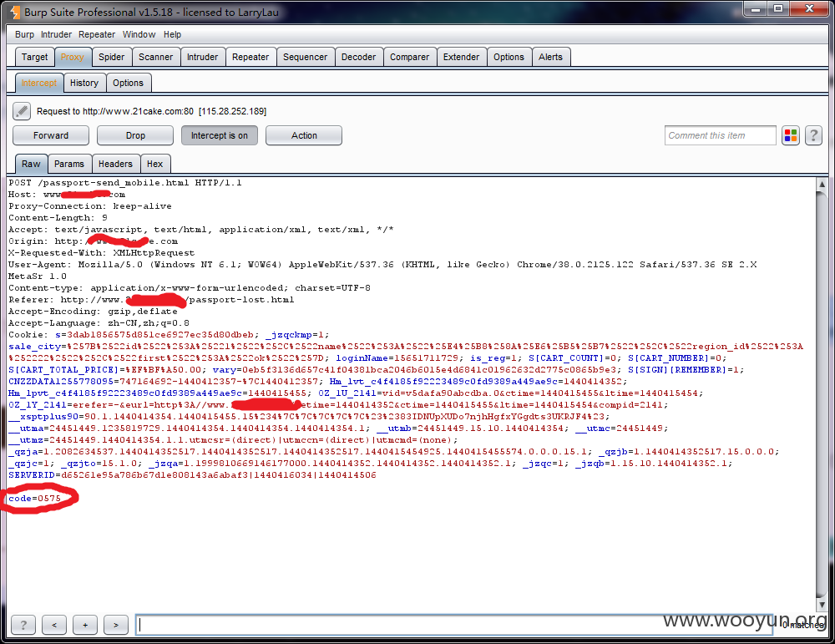Select the Proxy tab

(x=73, y=57)
